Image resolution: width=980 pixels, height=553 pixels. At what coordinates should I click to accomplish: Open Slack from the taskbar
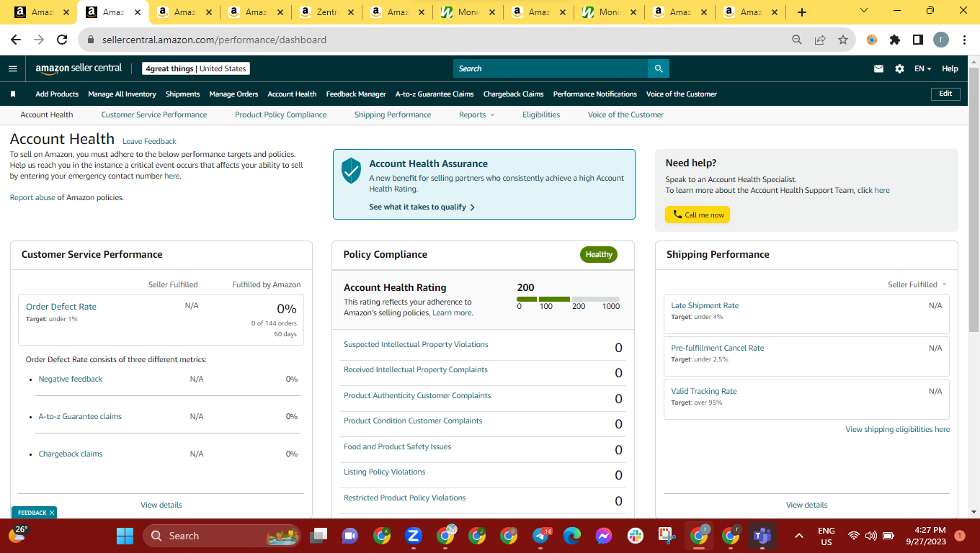click(x=636, y=536)
